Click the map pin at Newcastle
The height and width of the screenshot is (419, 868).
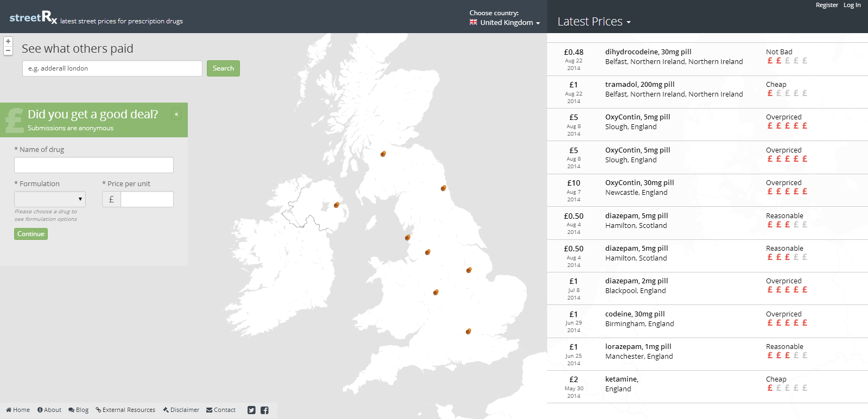click(443, 188)
